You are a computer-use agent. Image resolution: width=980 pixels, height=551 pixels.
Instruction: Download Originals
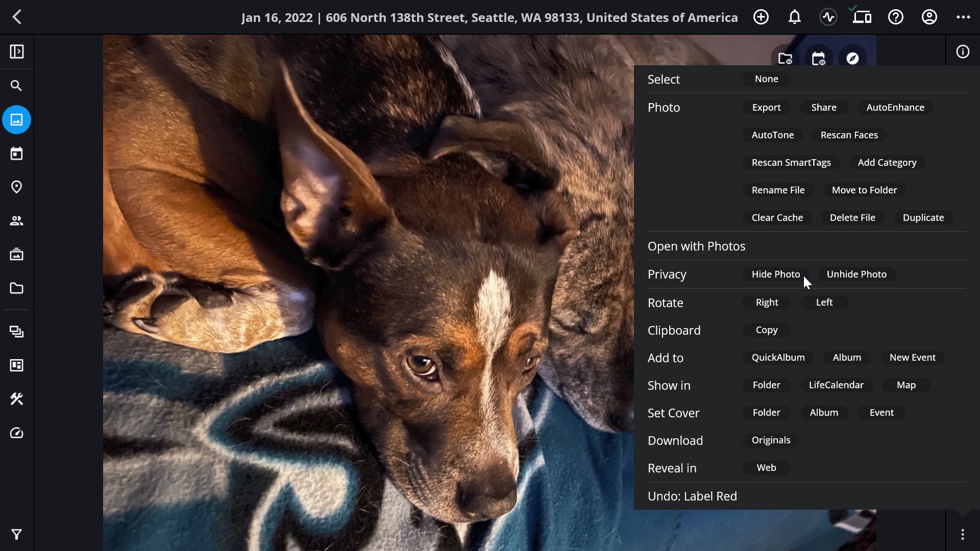771,440
